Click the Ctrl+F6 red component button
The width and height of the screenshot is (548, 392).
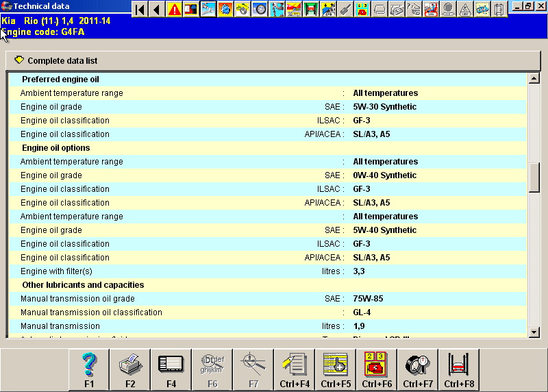(x=377, y=369)
